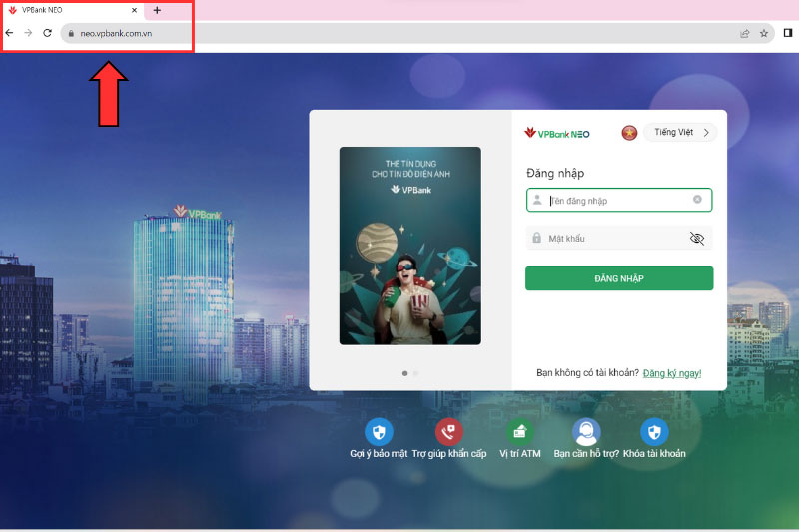The width and height of the screenshot is (799, 532).
Task: Open Trợ giúp khẩn cấp phone icon
Action: (448, 432)
